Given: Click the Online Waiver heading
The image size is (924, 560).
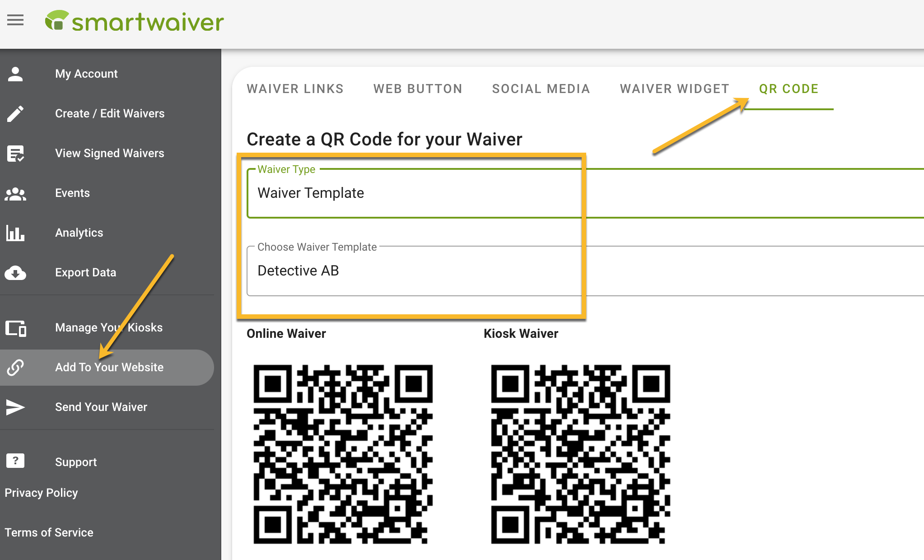Looking at the screenshot, I should click(286, 334).
